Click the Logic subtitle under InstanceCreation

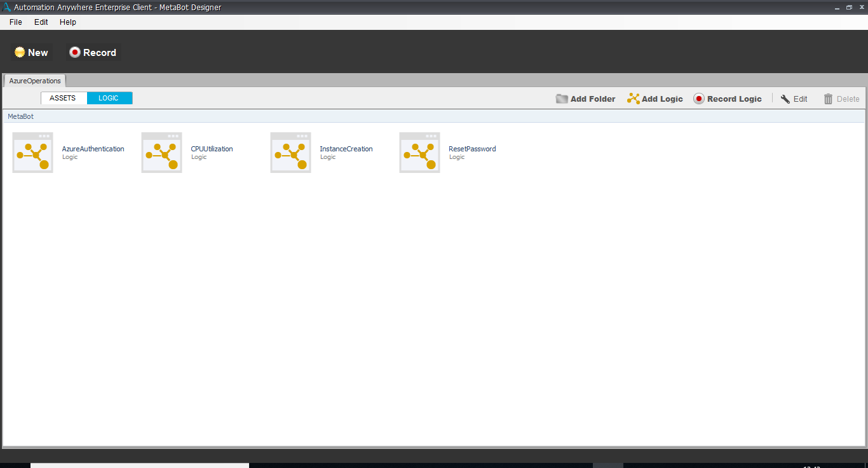tap(328, 157)
